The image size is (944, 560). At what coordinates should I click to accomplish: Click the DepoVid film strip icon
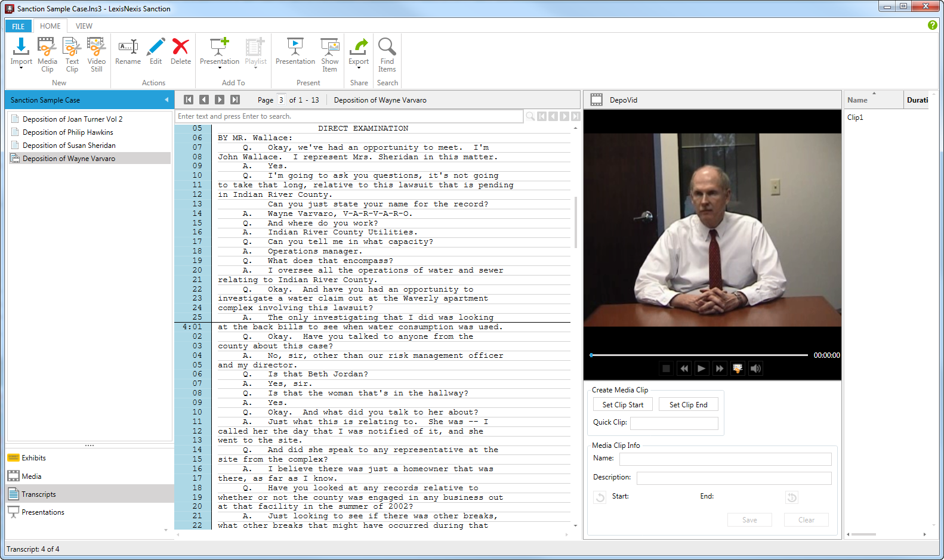click(596, 100)
